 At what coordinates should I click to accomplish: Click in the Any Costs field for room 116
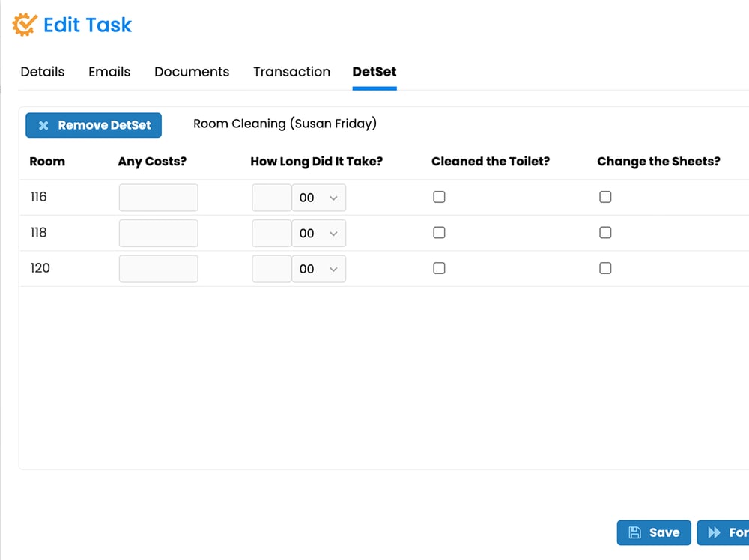point(158,197)
